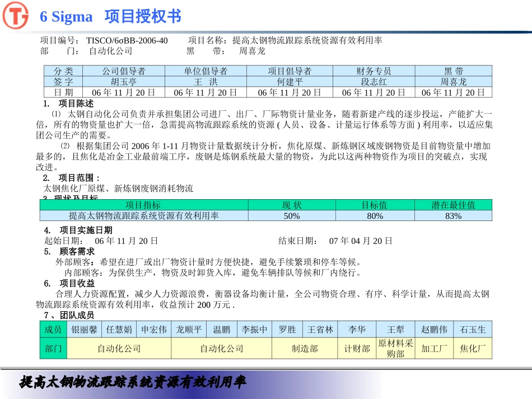Click the heading '4. 项目实施日期'
The width and height of the screenshot is (532, 399).
(78, 230)
